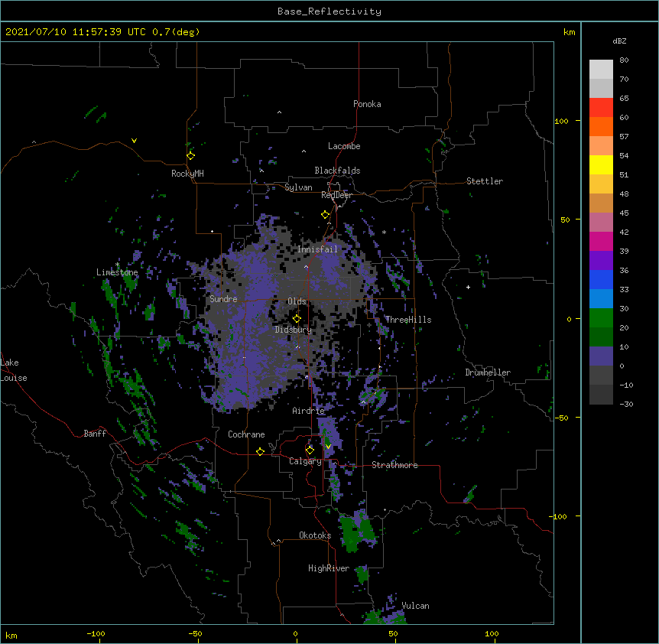Select the green 20-30 dBZ legend swatch
The width and height of the screenshot is (659, 644).
[x=601, y=318]
